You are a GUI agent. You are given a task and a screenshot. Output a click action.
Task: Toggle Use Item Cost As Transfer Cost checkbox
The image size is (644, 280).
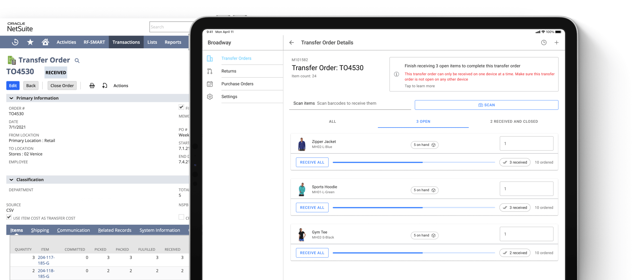click(9, 217)
